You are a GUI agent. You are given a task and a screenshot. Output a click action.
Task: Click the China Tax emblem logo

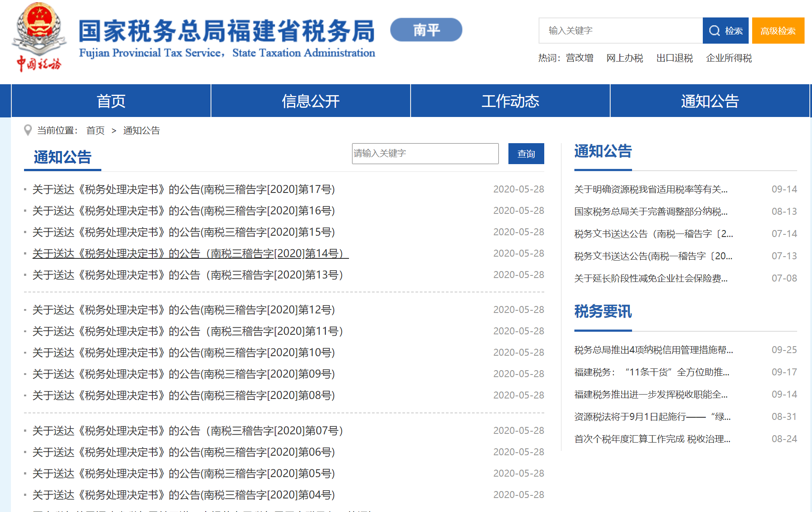click(x=39, y=37)
